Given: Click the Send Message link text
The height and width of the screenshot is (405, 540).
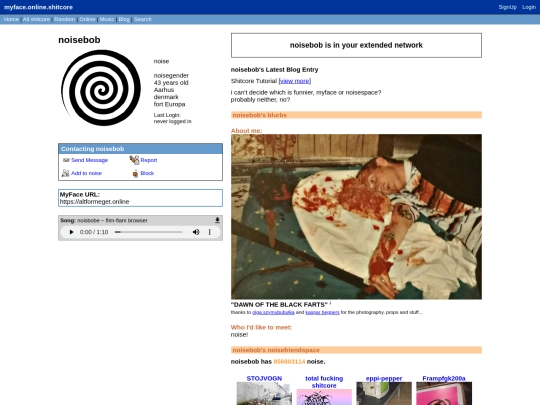Looking at the screenshot, I should (90, 160).
